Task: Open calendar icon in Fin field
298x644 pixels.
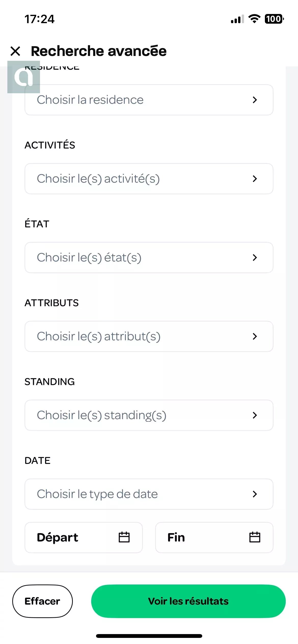Action: 255,537
